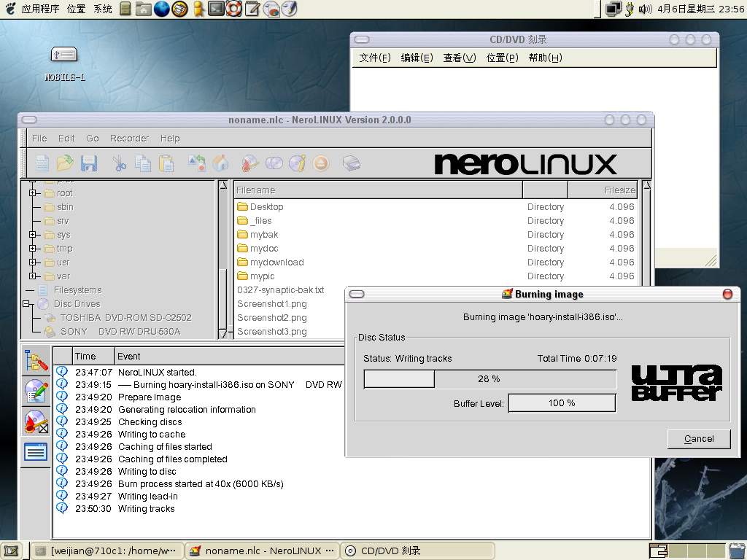The height and width of the screenshot is (560, 747).
Task: Click the Event column header in log
Action: tap(230, 356)
